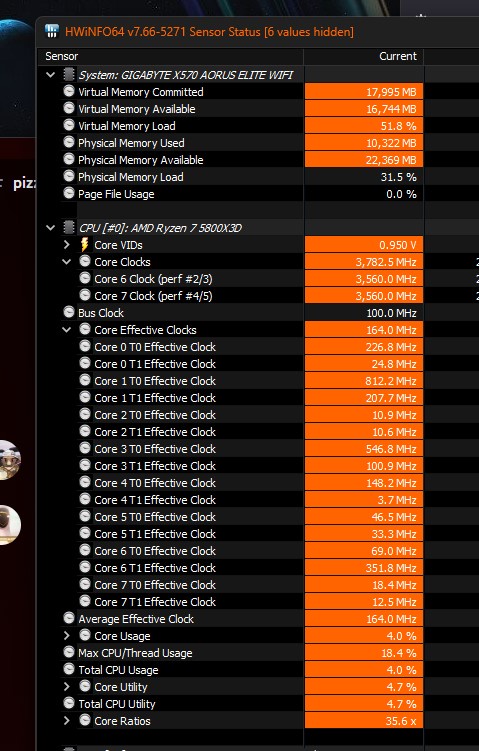The height and width of the screenshot is (751, 479).
Task: Select Core 2 T1 Effective Clock row
Action: coord(155,432)
